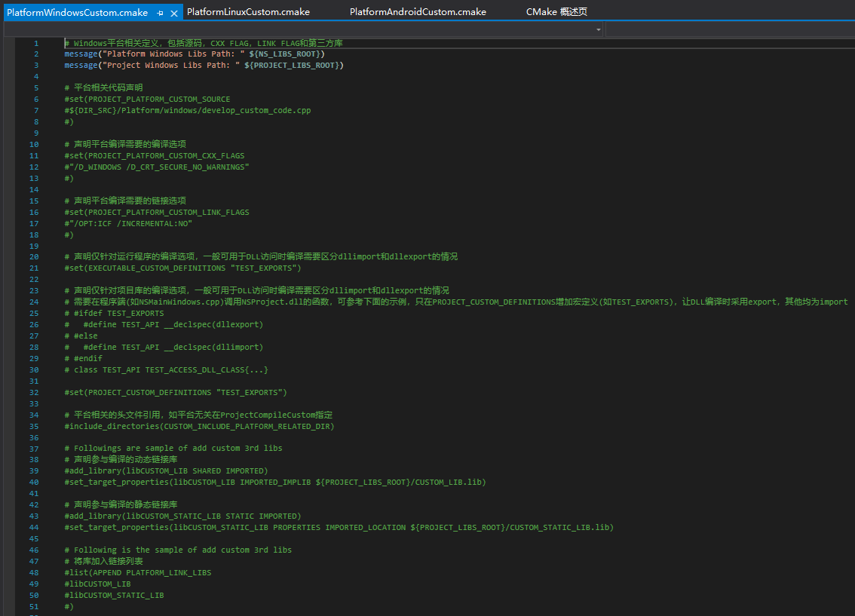Place cursor on ${NS_LIBS_ROOT} variable
This screenshot has width=855, height=616.
287,54
